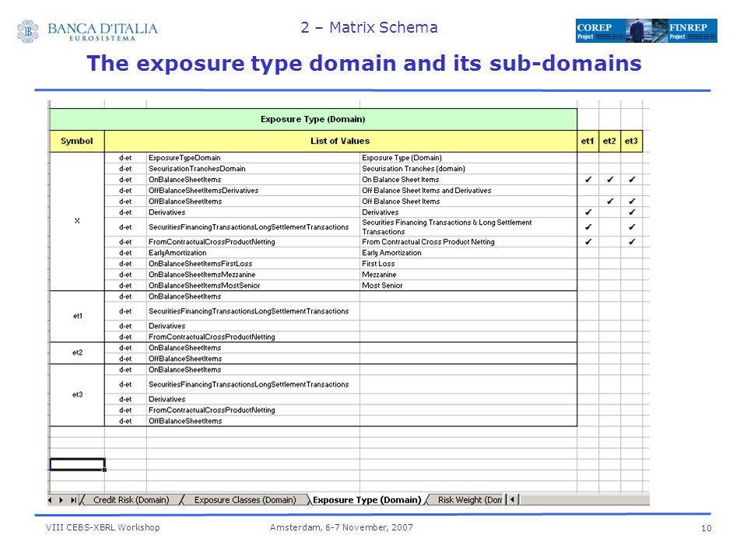Click FromContractualCrossProductNetting in the et3 group
747x560 pixels.
pyautogui.click(x=253, y=411)
